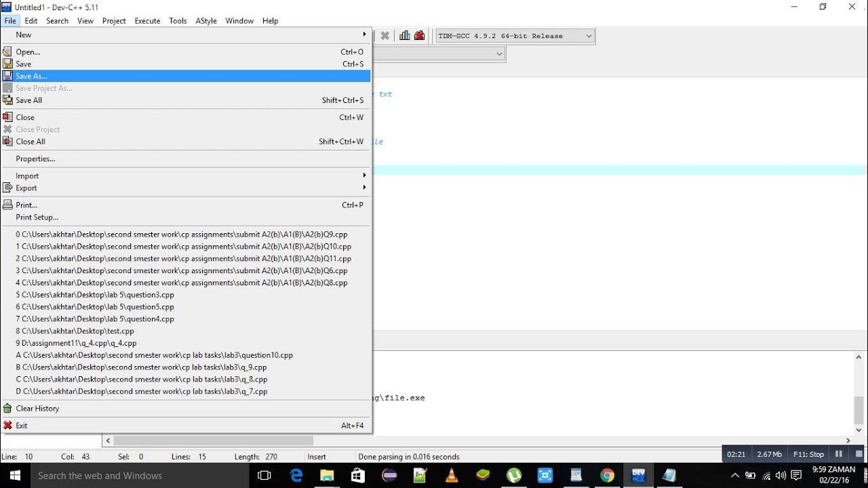Click the right arrow of horizontal scrollbar

click(x=848, y=441)
